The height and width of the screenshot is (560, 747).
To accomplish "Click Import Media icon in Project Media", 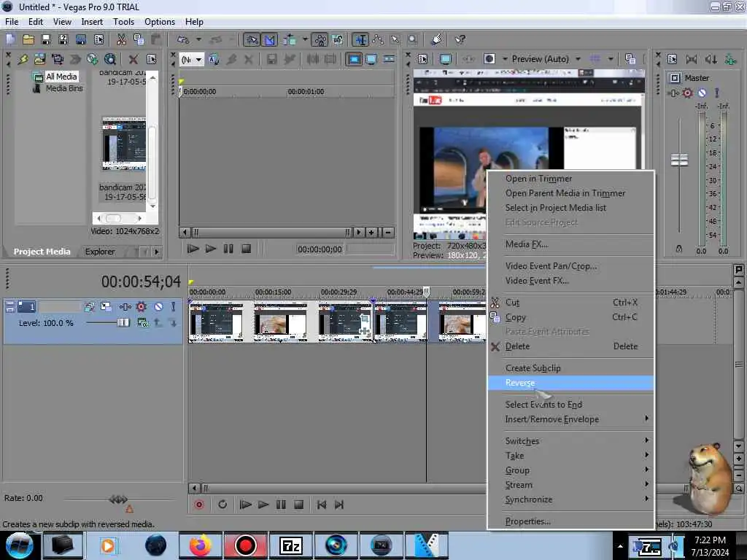I will [x=40, y=59].
